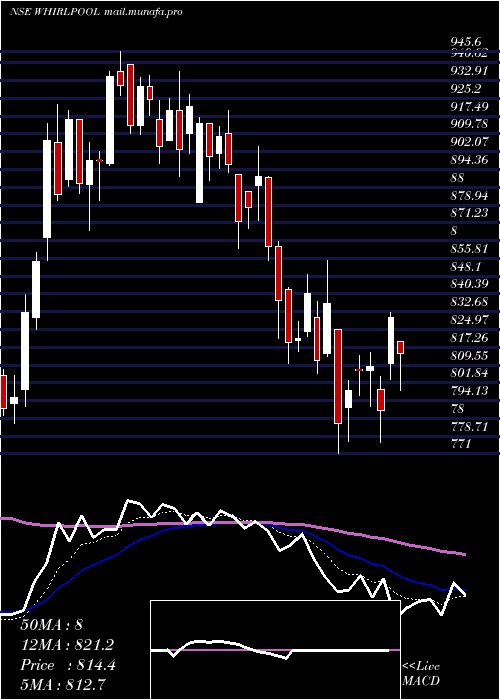This screenshot has height=700, width=500.
Task: Click the 855.81 price axis label
Action: coord(469,249)
